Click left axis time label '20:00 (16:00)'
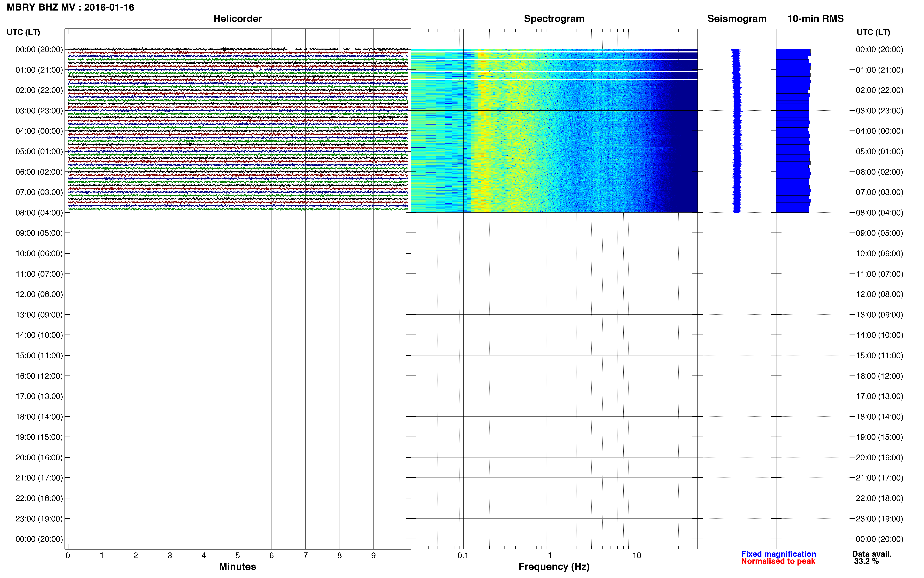Screen dimensions: 924x578 tap(39, 458)
